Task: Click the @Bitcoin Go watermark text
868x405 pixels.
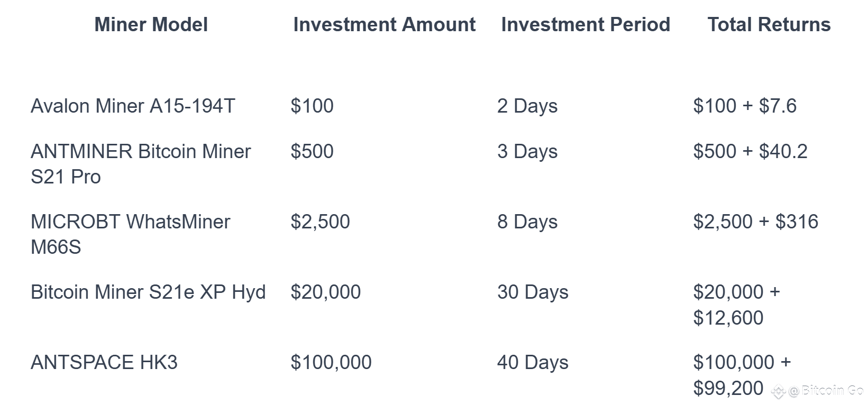Action: coord(825,391)
